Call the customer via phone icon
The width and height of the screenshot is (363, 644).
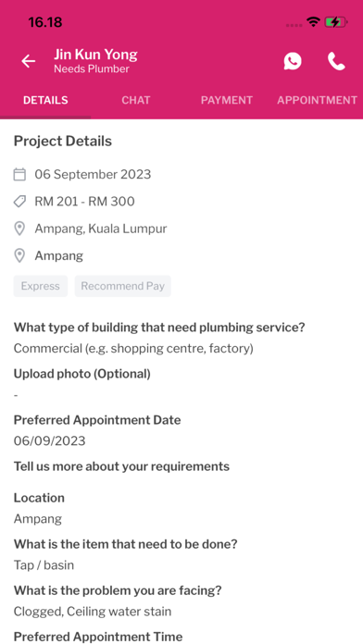(336, 61)
